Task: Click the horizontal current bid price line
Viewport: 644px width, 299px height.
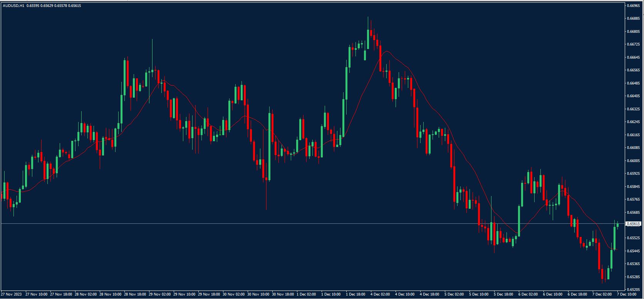Action: [x=308, y=223]
